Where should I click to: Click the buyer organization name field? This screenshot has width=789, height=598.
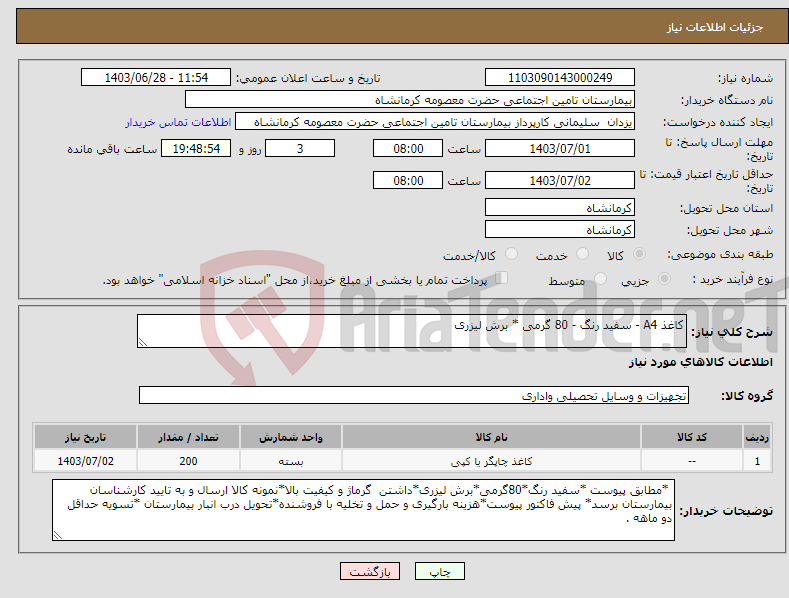(x=410, y=100)
